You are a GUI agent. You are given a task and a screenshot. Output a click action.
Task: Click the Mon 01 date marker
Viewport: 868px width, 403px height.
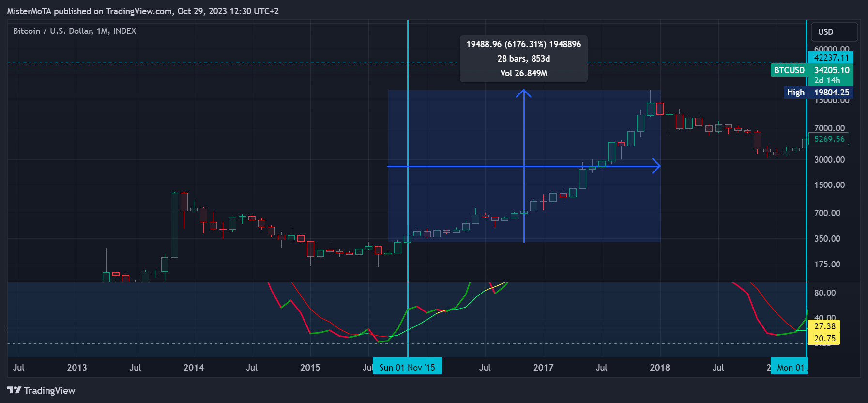click(x=790, y=368)
